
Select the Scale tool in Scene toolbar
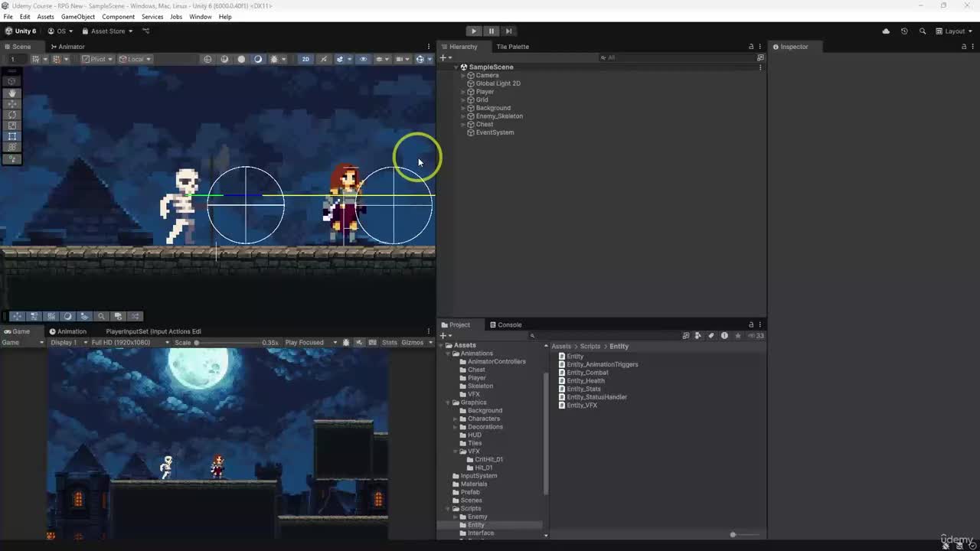12,126
